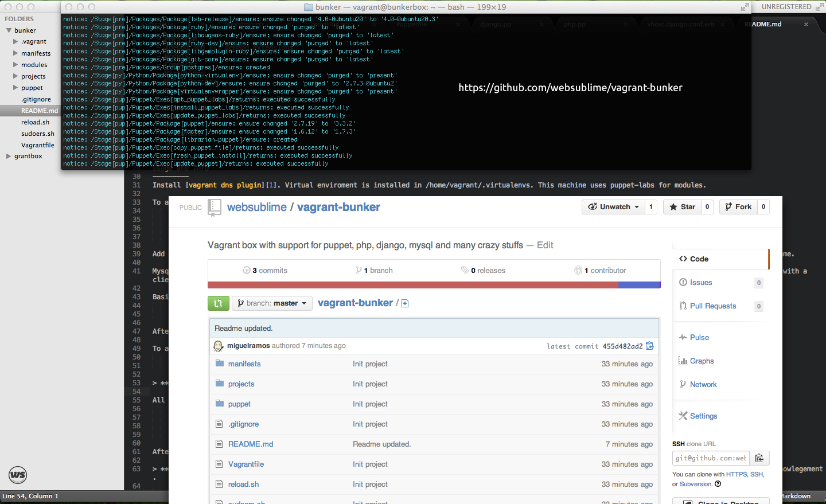Click the green compare and review button
The image size is (826, 504).
point(218,303)
